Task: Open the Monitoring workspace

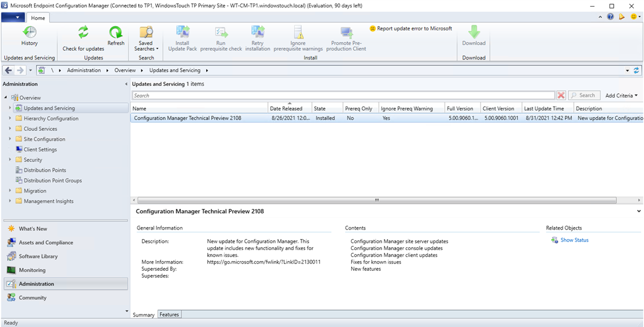Action: [x=65, y=270]
